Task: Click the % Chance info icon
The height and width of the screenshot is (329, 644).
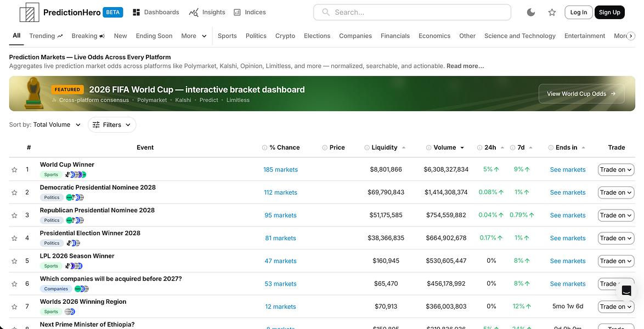Action: tap(264, 148)
